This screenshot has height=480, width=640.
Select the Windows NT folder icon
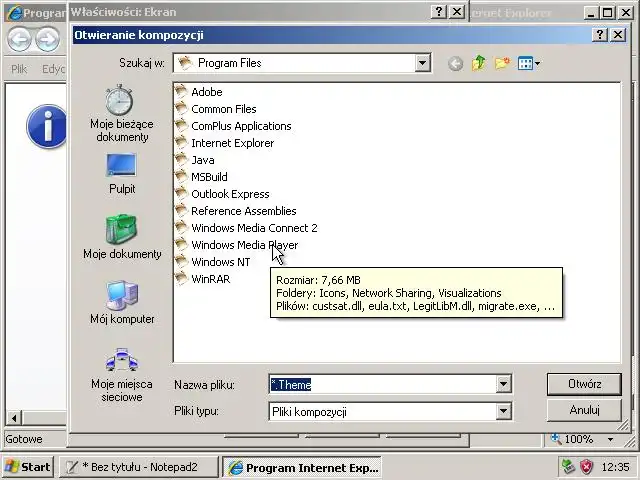[x=181, y=261]
